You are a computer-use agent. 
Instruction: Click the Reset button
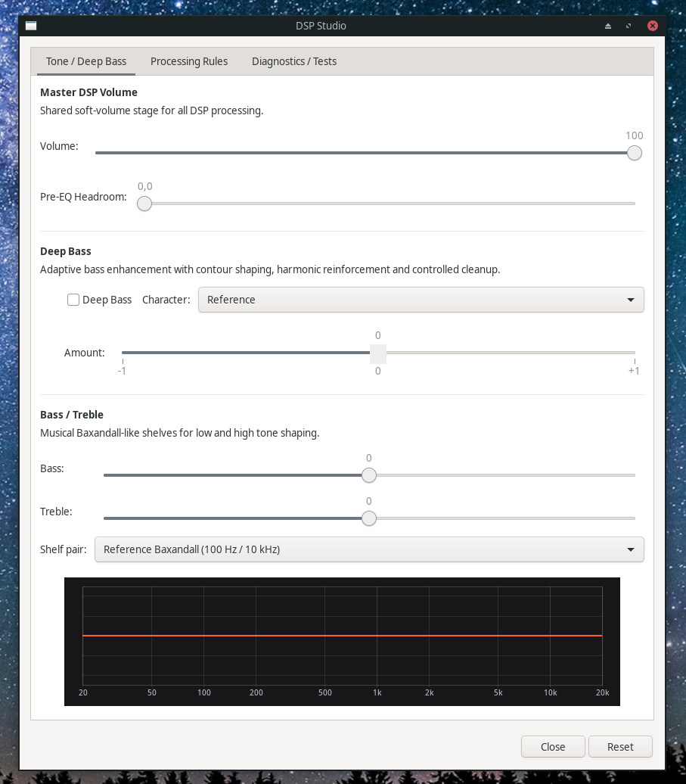click(620, 747)
